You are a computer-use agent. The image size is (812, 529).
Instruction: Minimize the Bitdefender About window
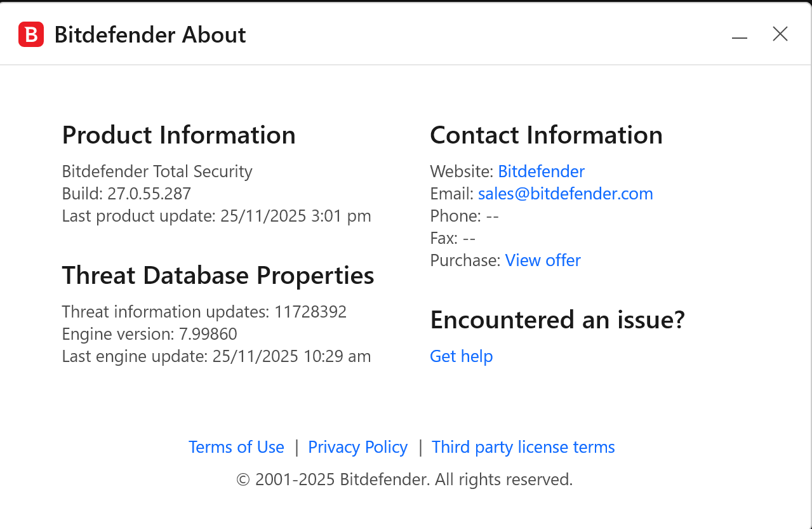739,36
